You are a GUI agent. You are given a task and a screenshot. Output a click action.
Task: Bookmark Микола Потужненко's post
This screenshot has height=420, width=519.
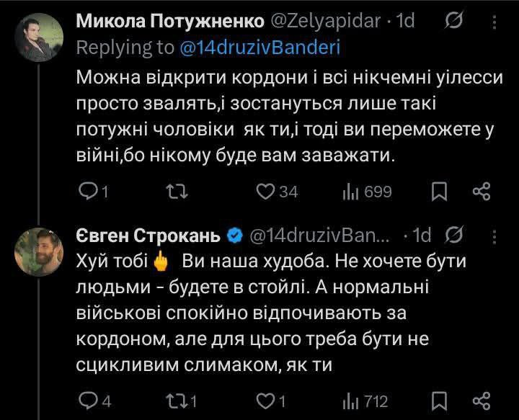click(439, 191)
